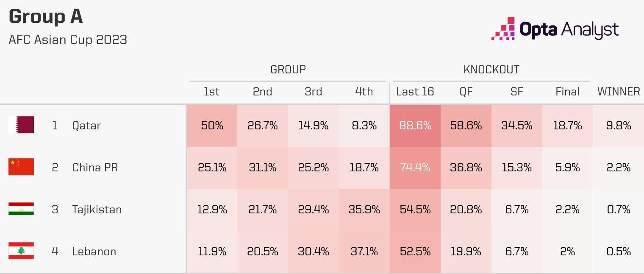
Task: Open the Lebanon team name
Action: click(94, 252)
